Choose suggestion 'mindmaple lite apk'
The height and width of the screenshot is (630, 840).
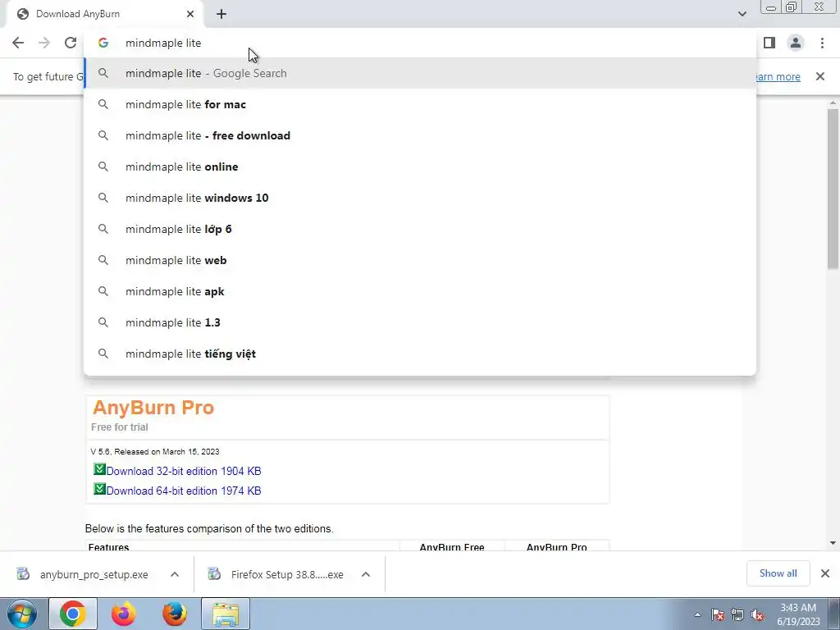[x=420, y=291]
